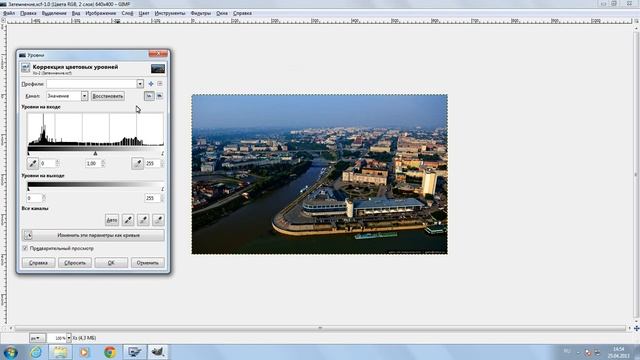Screen dimensions: 640x360
Task: Click the taskbar clock showing 14:54
Action: 618,352
